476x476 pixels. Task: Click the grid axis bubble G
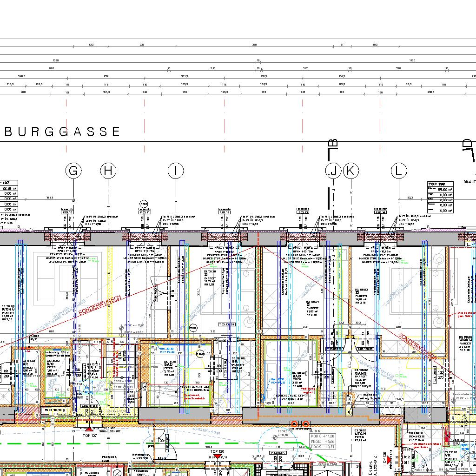point(73,171)
